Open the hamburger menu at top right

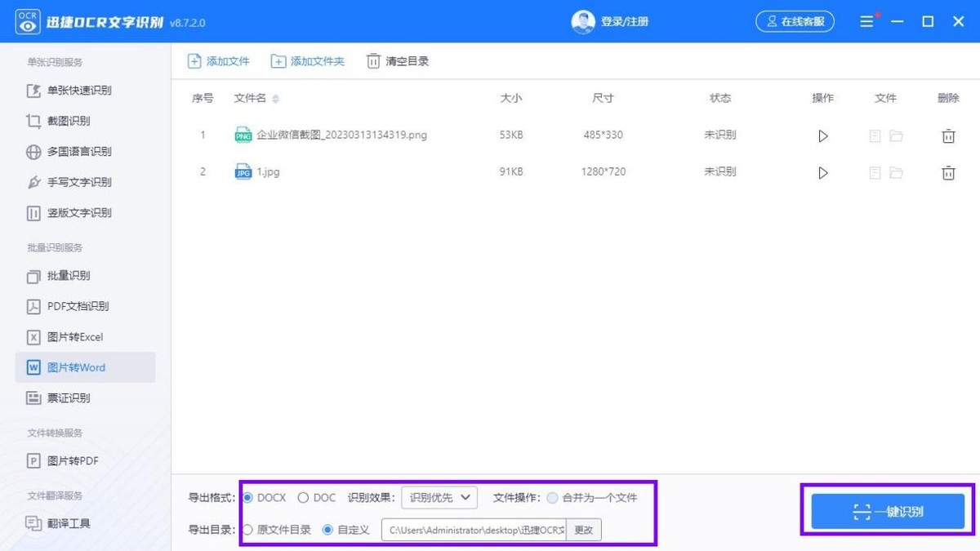point(866,21)
